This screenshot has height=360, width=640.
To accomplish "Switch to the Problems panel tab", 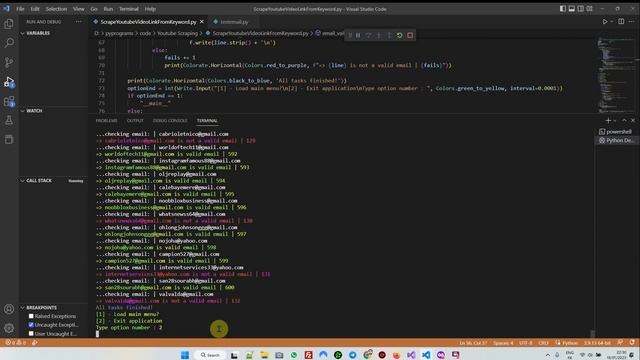I will (x=107, y=121).
